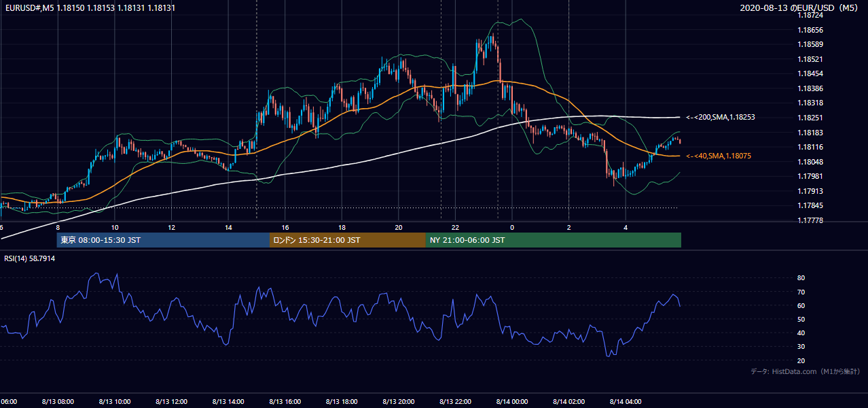Click hour label 22 below the price chart
The height and width of the screenshot is (408, 868).
point(455,227)
